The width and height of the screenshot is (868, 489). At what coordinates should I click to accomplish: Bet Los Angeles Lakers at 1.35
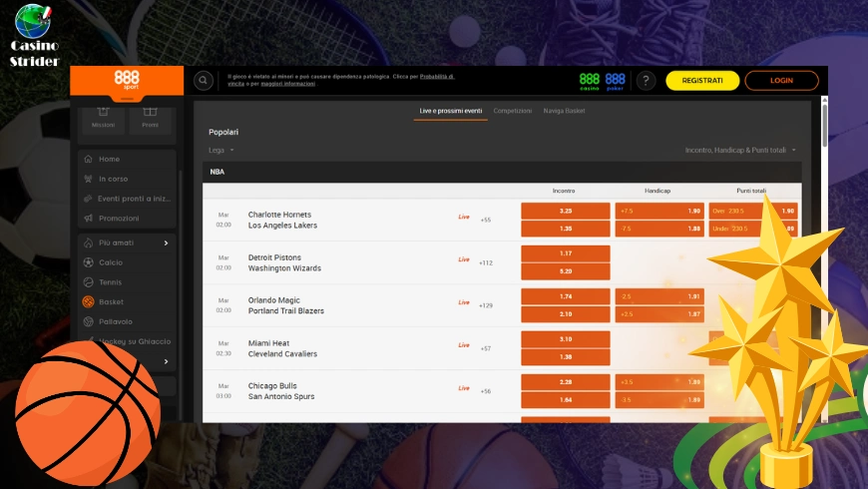(x=565, y=229)
